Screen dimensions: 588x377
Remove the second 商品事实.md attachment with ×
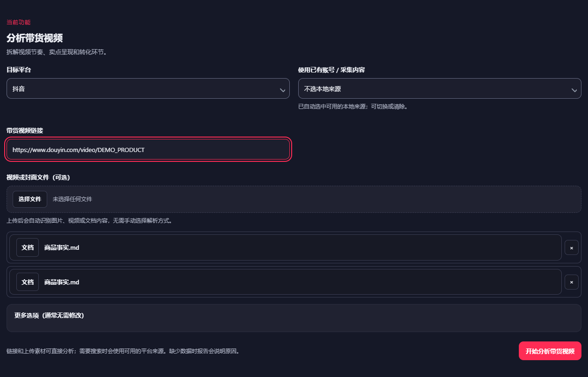(572, 282)
